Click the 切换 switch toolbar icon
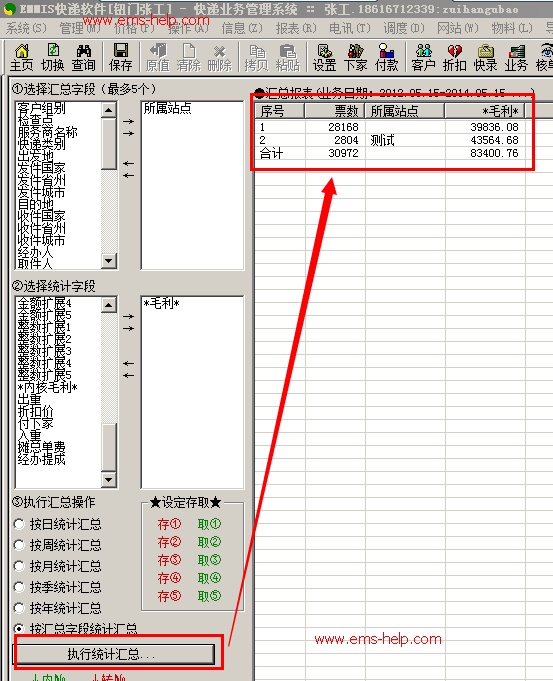 click(53, 57)
